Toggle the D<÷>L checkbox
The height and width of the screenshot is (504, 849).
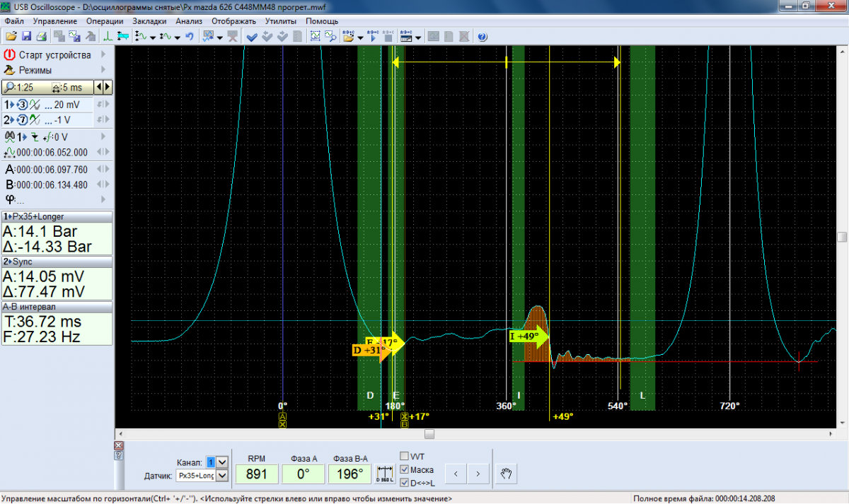click(x=405, y=483)
